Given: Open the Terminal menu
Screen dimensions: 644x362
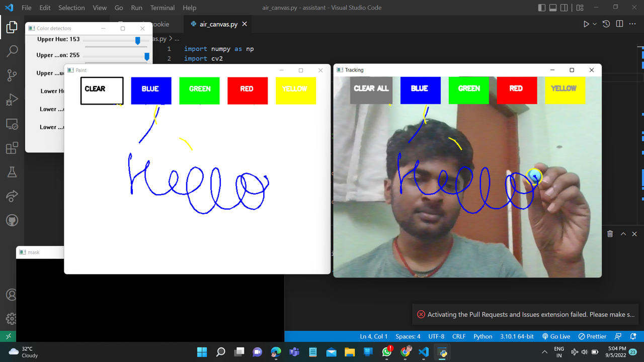Looking at the screenshot, I should click(162, 8).
